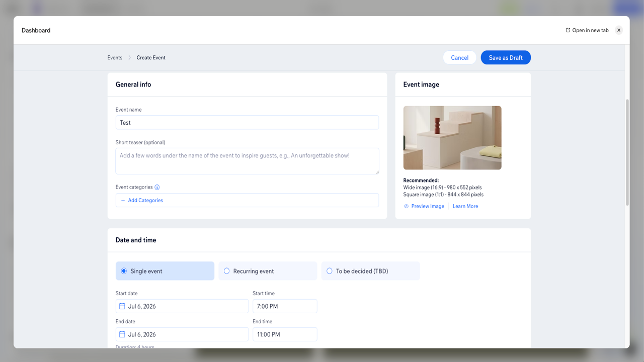
Task: Click the Short teaser text area
Action: pyautogui.click(x=247, y=161)
